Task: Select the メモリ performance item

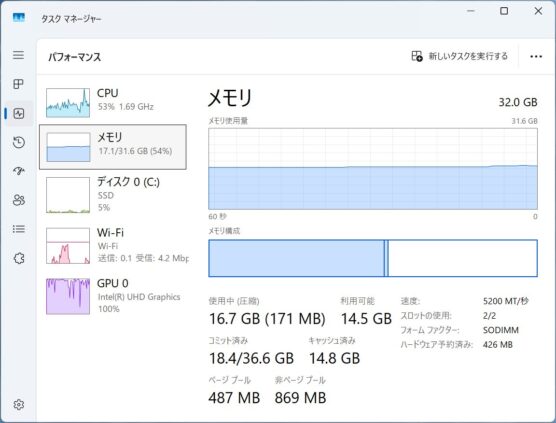Action: 113,147
